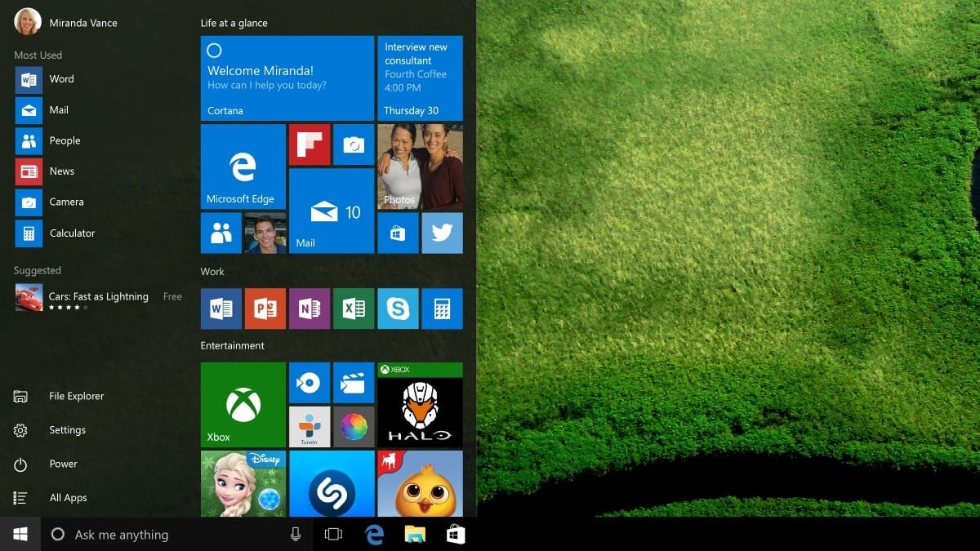Open File Explorer from the taskbar
980x551 pixels.
point(416,534)
